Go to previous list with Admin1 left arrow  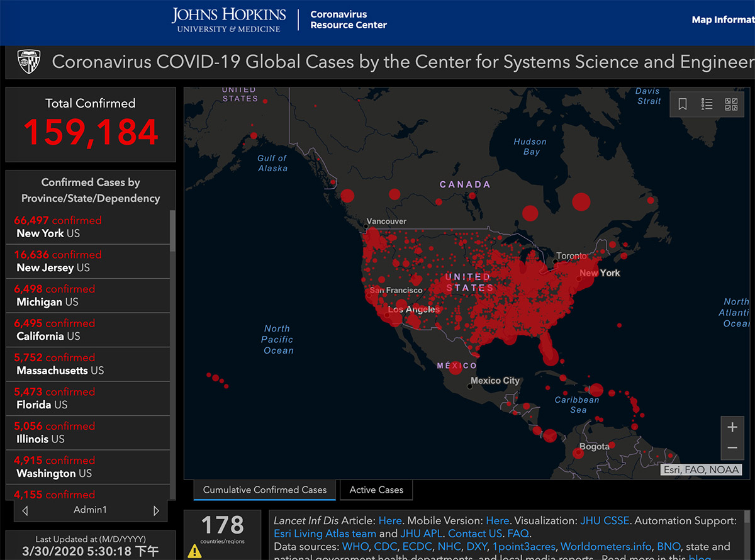point(25,510)
